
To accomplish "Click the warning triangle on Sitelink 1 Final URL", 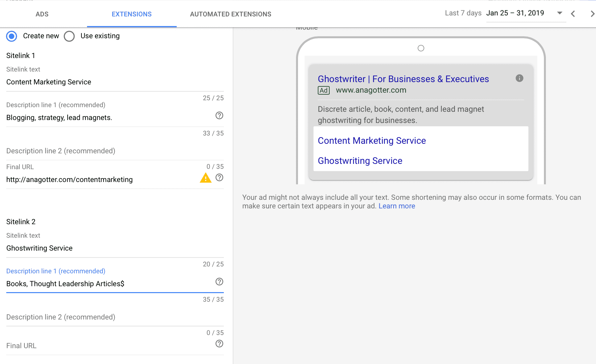I will click(206, 178).
